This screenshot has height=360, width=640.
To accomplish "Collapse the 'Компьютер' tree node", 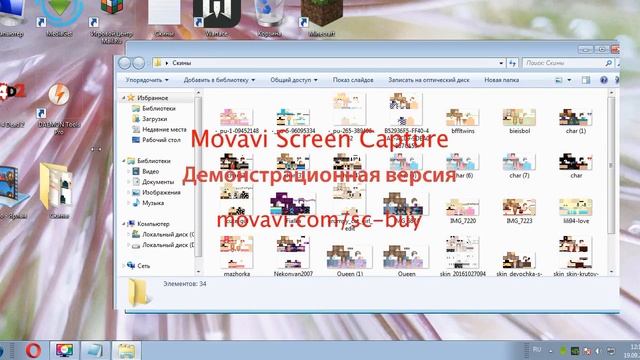I will pos(124,224).
